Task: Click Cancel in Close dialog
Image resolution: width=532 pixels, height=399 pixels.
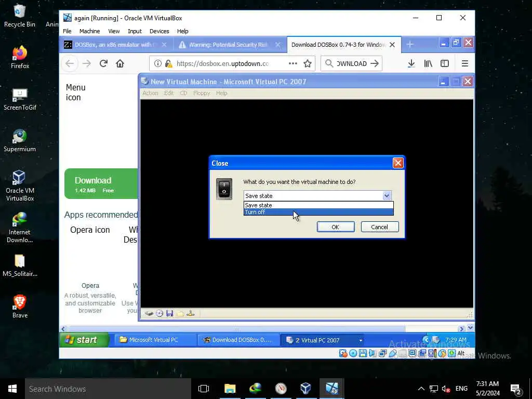Action: point(380,227)
